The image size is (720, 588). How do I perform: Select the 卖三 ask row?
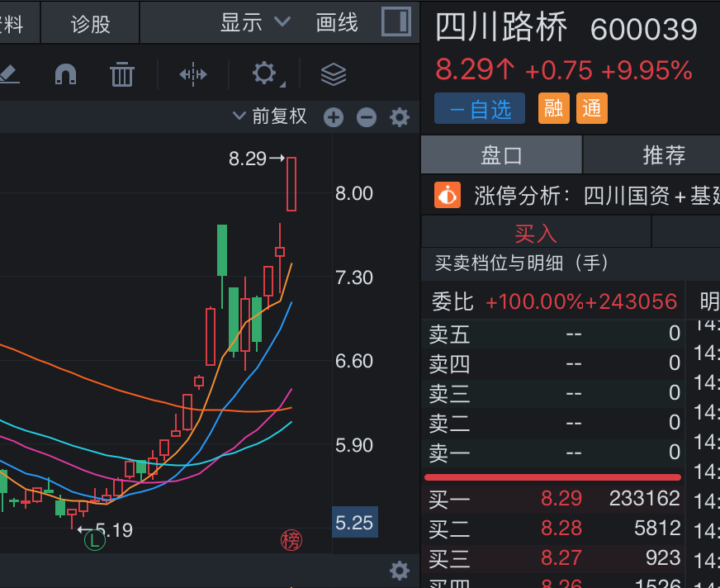(x=553, y=393)
